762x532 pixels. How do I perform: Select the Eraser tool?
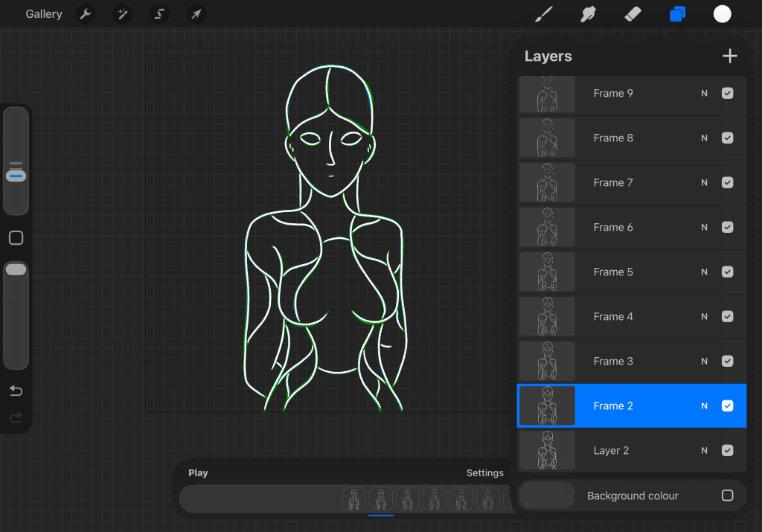(x=633, y=14)
